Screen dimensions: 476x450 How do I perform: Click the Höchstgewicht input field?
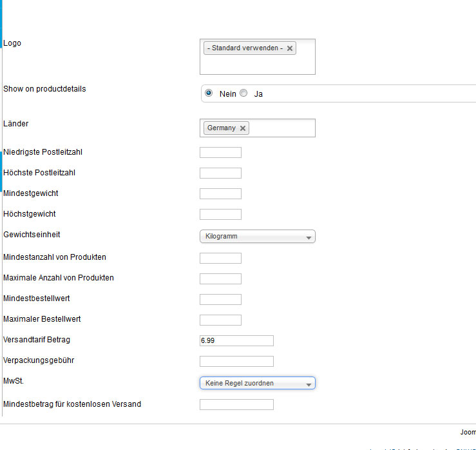click(x=220, y=215)
